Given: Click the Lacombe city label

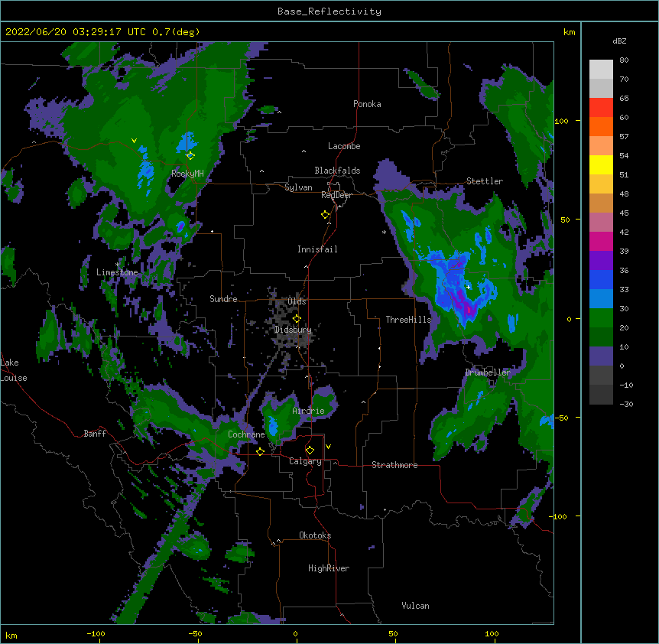Looking at the screenshot, I should pyautogui.click(x=344, y=146).
